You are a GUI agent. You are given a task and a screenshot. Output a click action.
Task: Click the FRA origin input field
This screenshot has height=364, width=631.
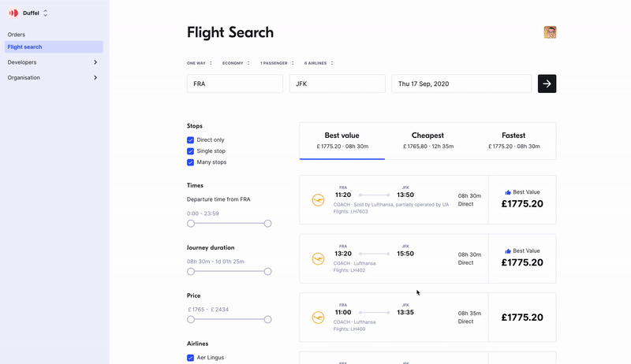pyautogui.click(x=235, y=84)
